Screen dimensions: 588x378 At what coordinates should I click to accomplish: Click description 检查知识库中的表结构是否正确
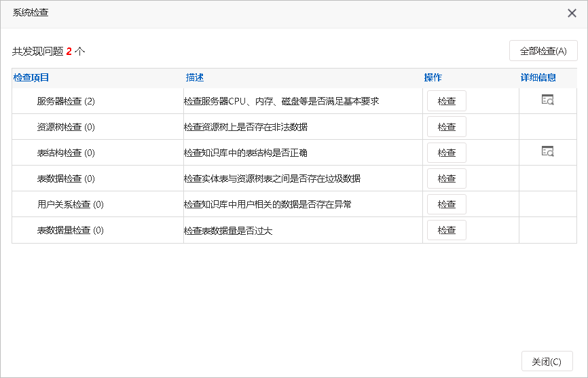(x=246, y=153)
